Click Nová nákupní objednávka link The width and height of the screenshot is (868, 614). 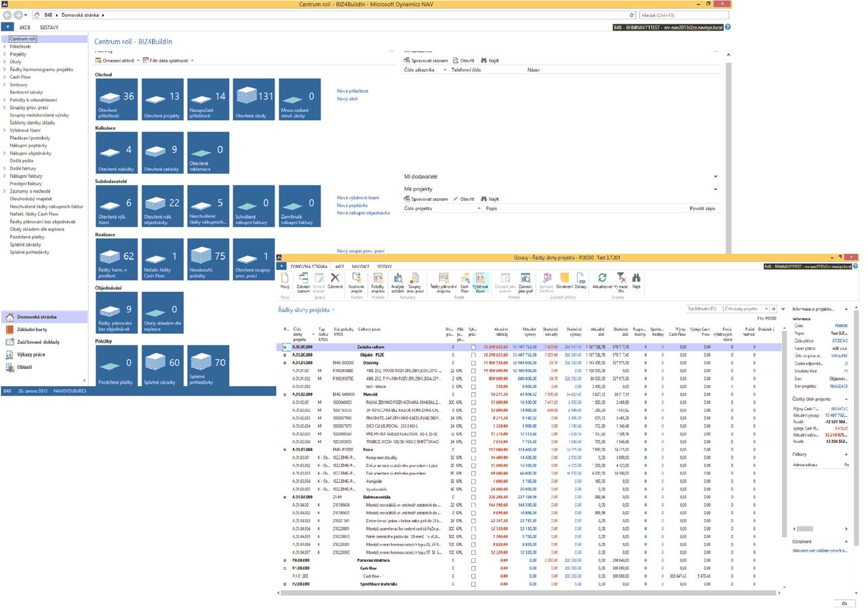pyautogui.click(x=363, y=212)
